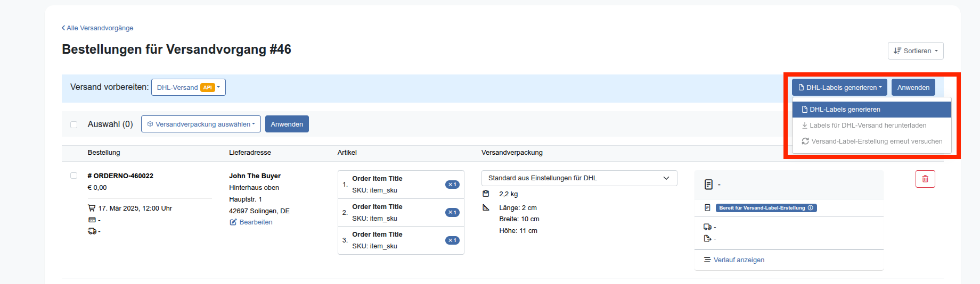Viewport: 980px width, 284px height.
Task: Click the address line Hauptstr. 1
Action: pos(246,199)
